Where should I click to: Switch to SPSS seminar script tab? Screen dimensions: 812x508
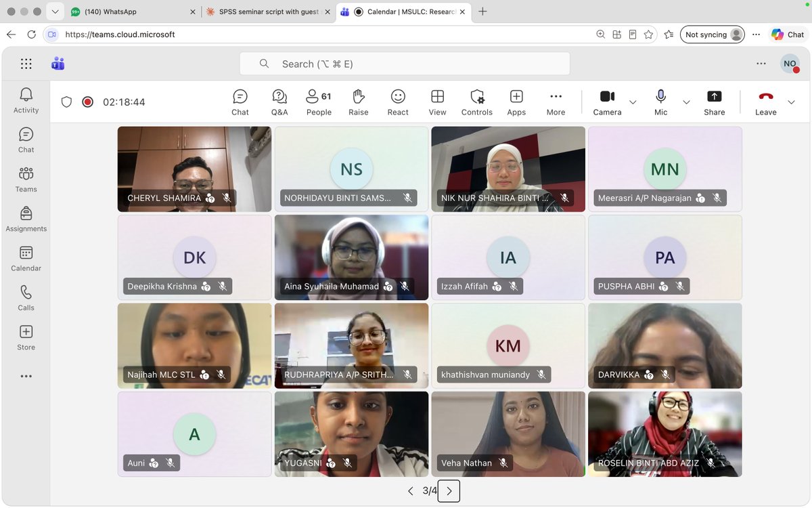[x=268, y=12]
